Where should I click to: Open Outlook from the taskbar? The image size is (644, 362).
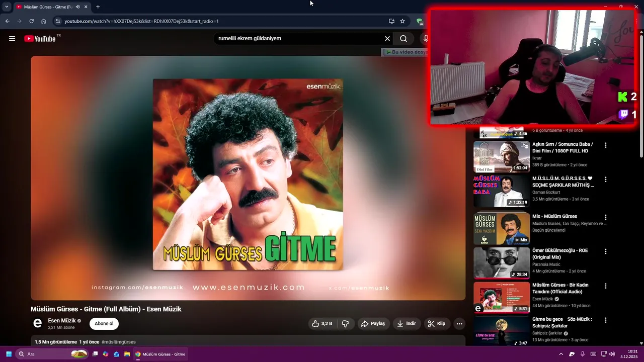(x=116, y=354)
